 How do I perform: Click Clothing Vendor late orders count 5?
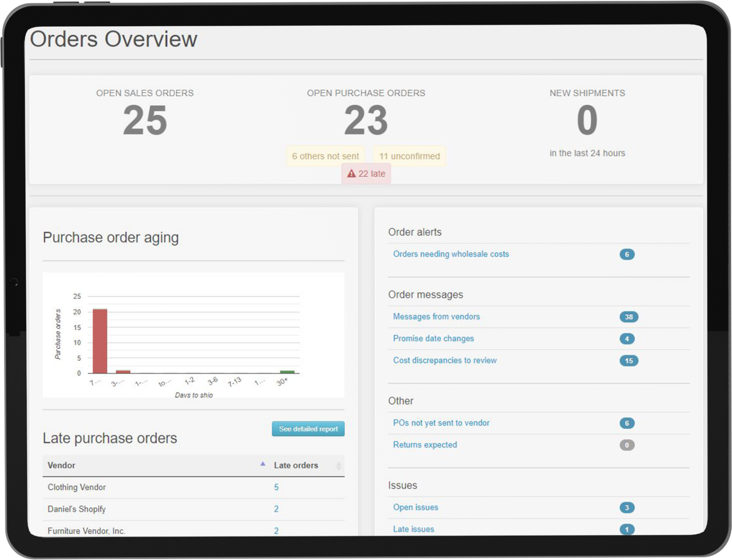pyautogui.click(x=276, y=487)
